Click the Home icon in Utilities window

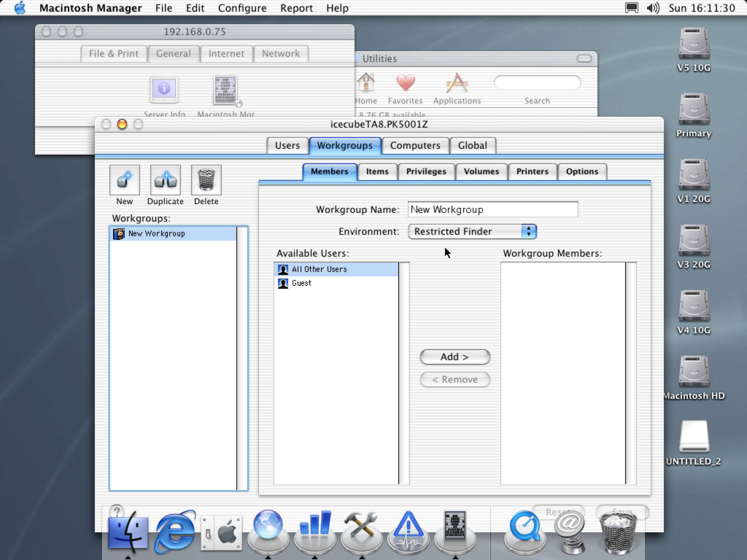click(x=366, y=83)
